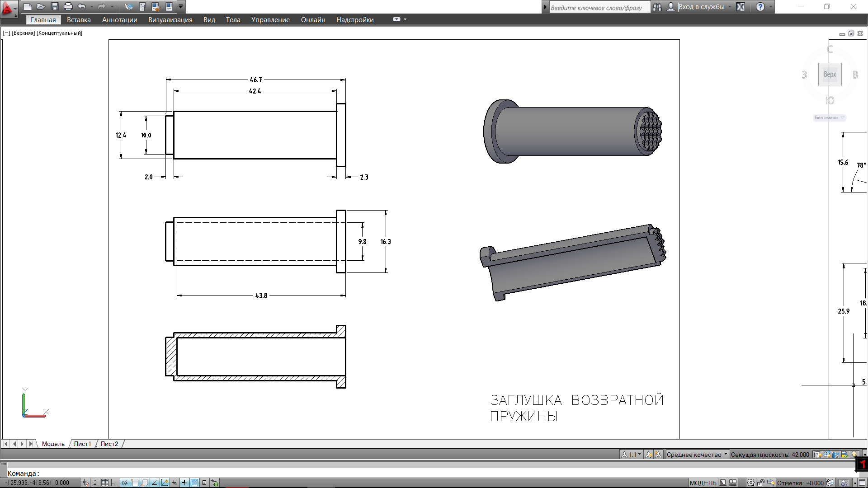Screen dimensions: 868x488
Task: Click the binoculars search icon
Action: (657, 7)
